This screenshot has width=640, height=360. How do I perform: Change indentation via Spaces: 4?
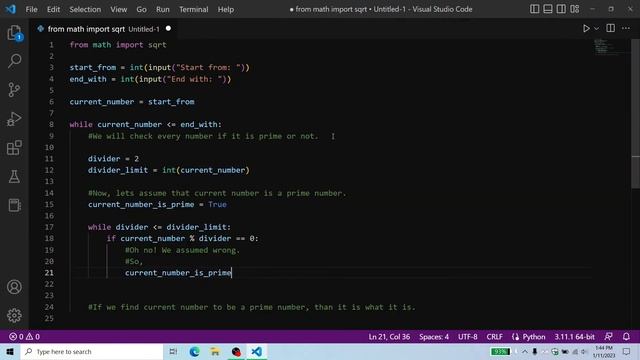[434, 337]
